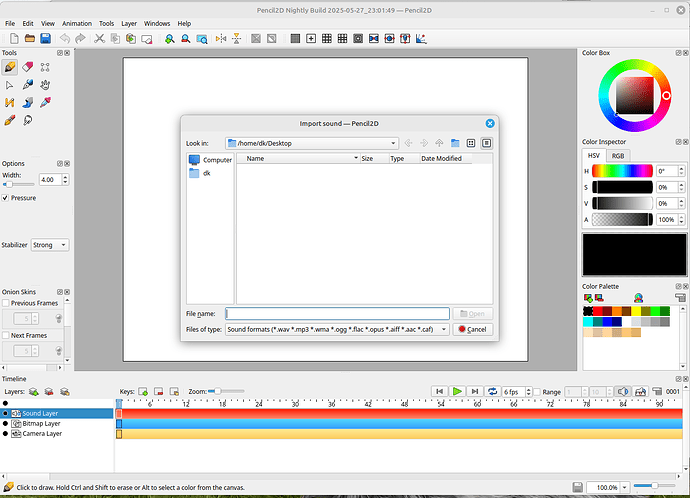
Task: Enable Next Frames onion skin
Action: (x=6, y=335)
